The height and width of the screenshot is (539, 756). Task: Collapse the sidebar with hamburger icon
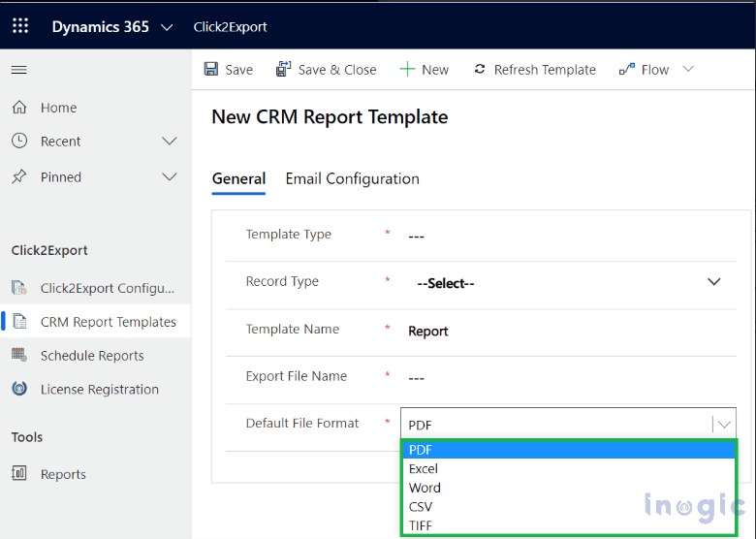tap(19, 70)
